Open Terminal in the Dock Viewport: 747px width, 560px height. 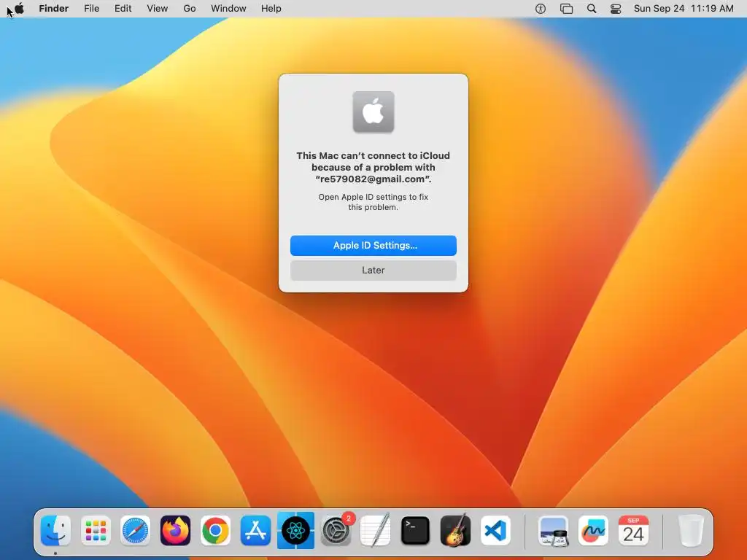click(415, 531)
